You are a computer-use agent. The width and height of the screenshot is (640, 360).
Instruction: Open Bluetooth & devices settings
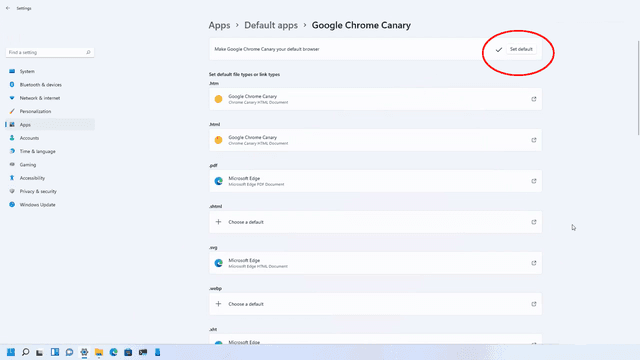[x=50, y=84]
